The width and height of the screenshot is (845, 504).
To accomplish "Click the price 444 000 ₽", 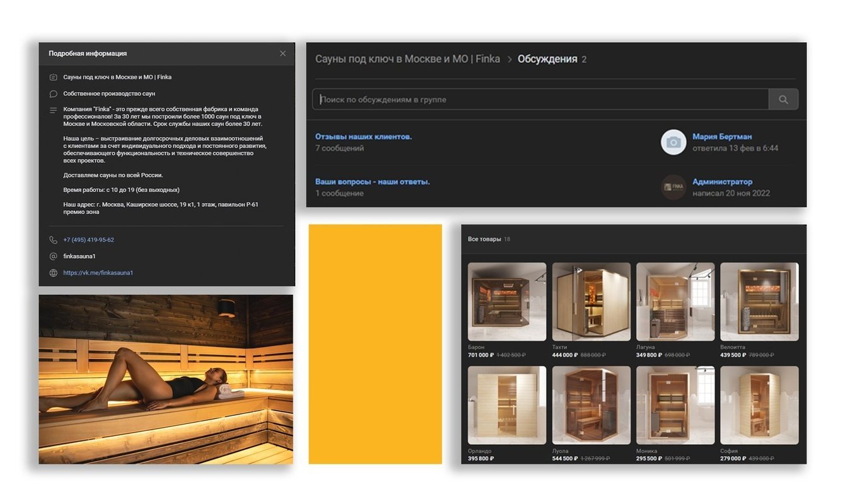I will (x=565, y=355).
